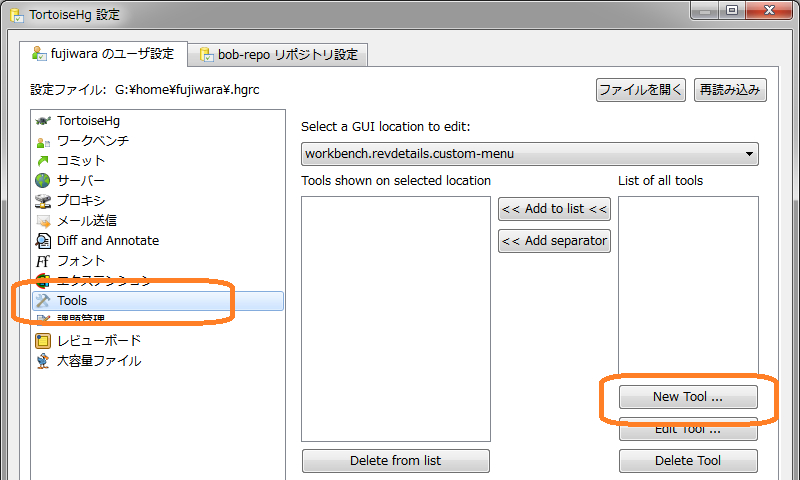Open the GUI location dropdown
Image resolution: width=800 pixels, height=480 pixels.
pos(530,154)
